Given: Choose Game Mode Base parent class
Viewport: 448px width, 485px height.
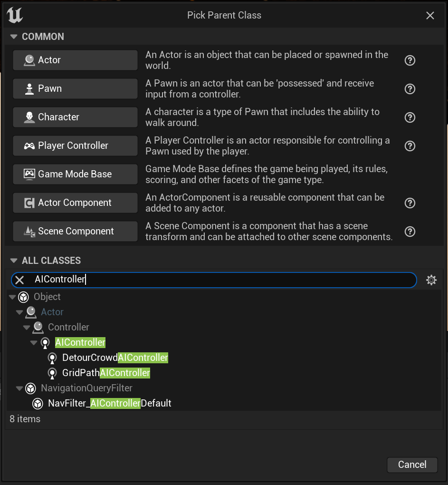Looking at the screenshot, I should click(75, 174).
